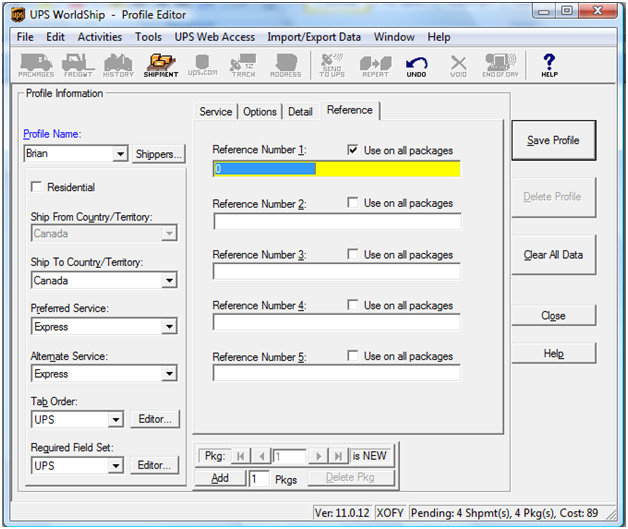Go to the previous package arrow
Image resolution: width=628 pixels, height=529 pixels.
click(262, 456)
